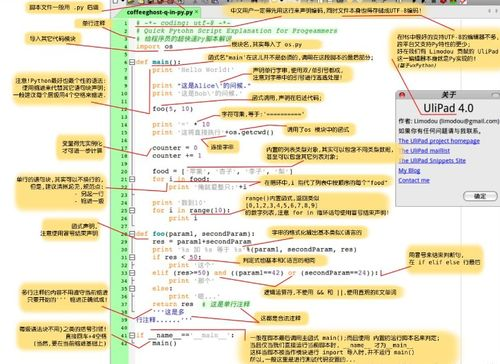
Task: Follow the 'Contact me' link
Action: [414, 180]
